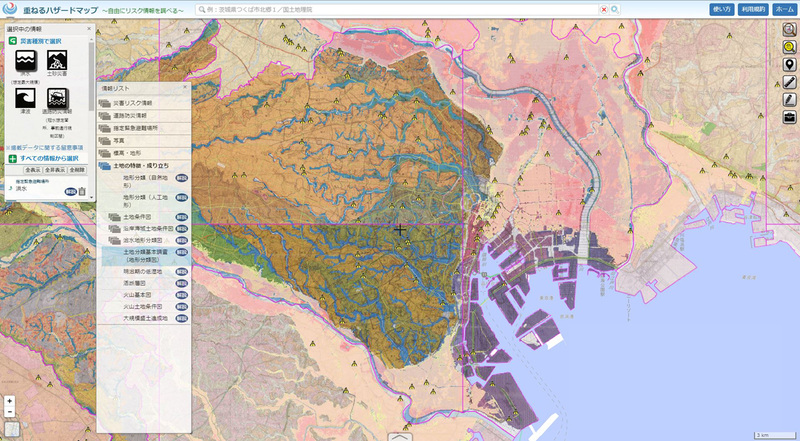
Task: Open 解説 for 地形分類（人工地形）
Action: tap(182, 198)
